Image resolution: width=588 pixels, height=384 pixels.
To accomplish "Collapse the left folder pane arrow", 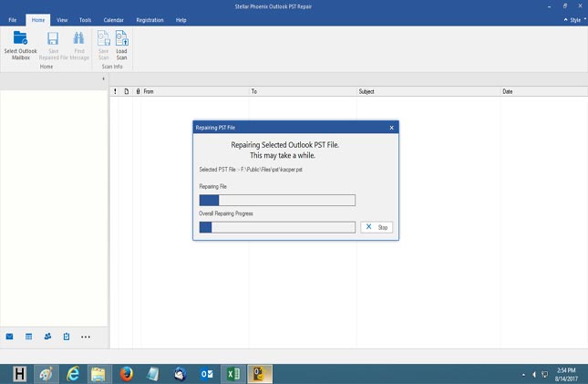I will (103, 78).
